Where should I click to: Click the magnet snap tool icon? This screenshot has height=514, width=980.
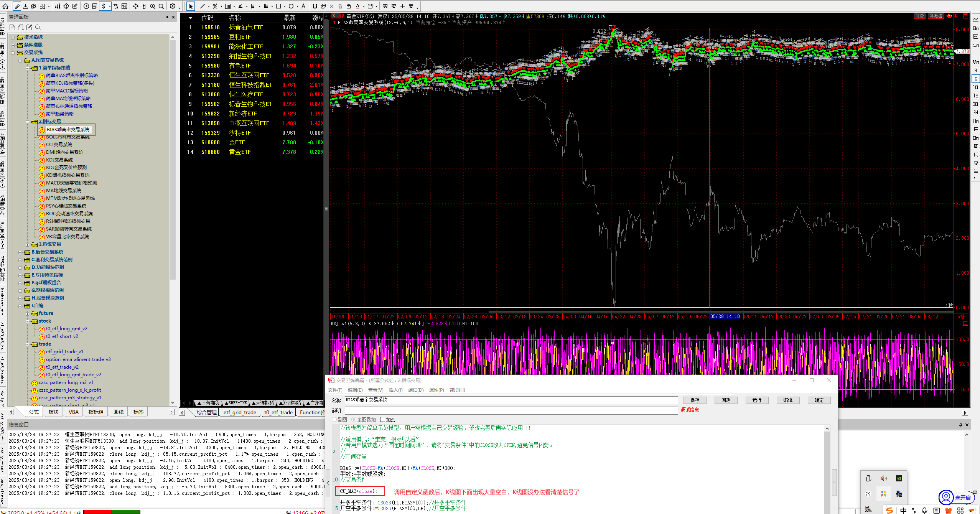(315, 6)
